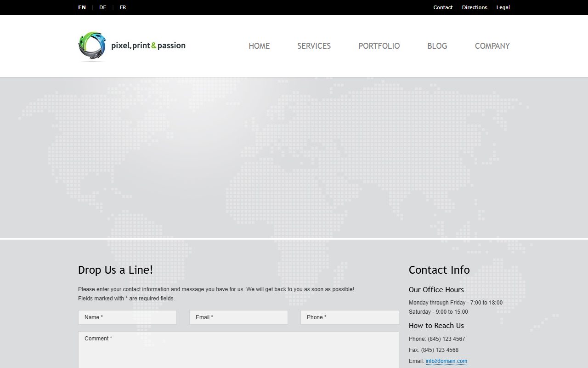Click the 'How to Reach Us' subheading

coord(436,326)
